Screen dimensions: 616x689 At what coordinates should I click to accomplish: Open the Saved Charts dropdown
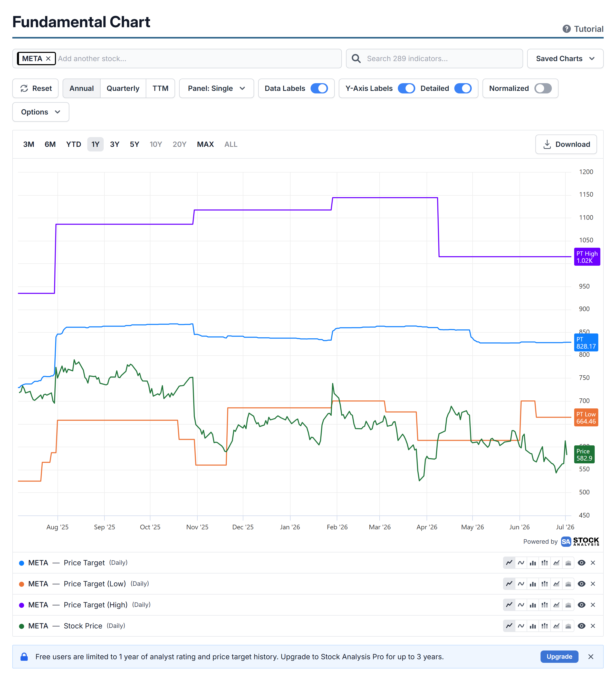(x=565, y=59)
